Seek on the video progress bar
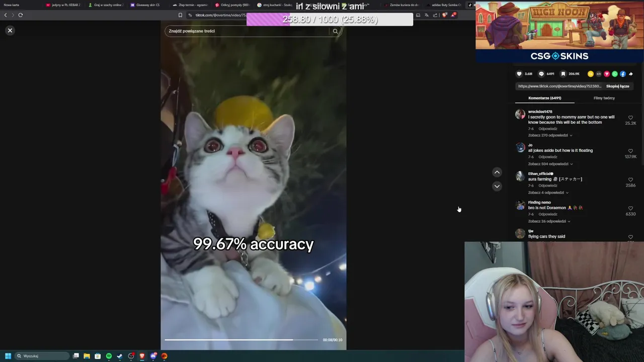 pos(241,340)
